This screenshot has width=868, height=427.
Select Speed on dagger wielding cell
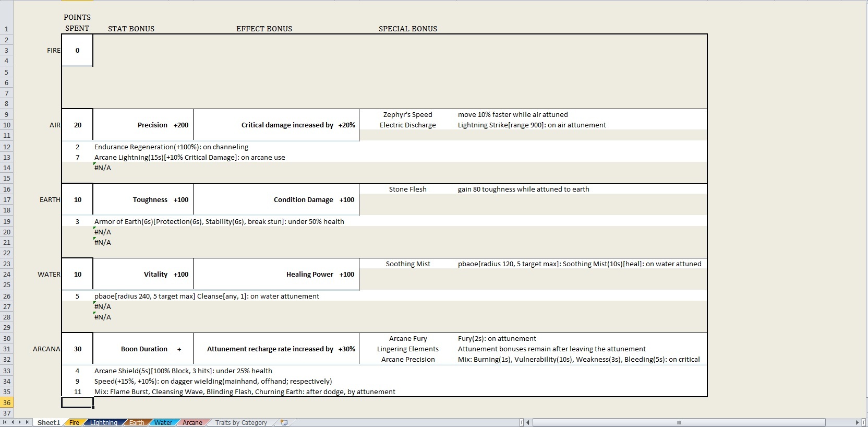pyautogui.click(x=213, y=381)
